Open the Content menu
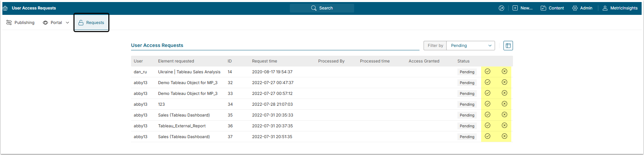 552,8
